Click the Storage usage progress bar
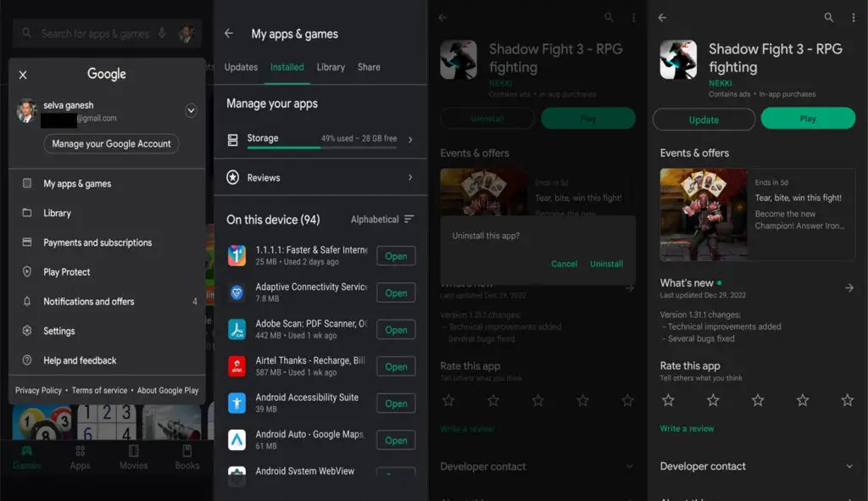This screenshot has width=868, height=501. pyautogui.click(x=321, y=148)
